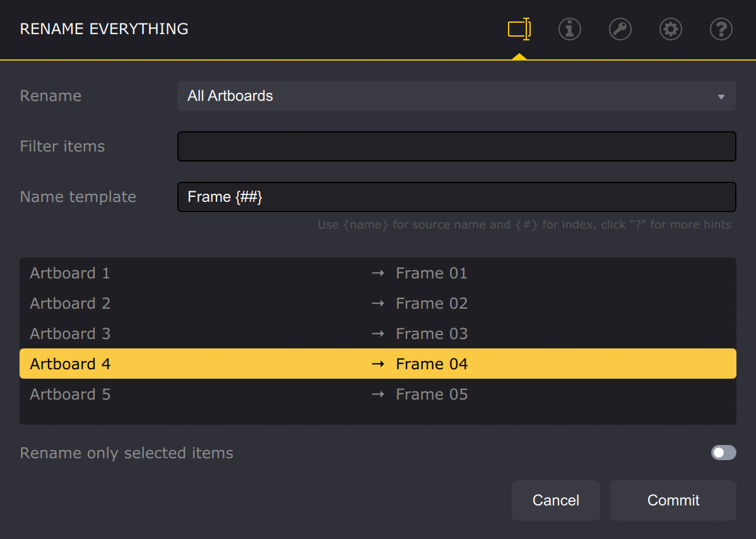Click the Name template field containing Frame {##}
The image size is (756, 539).
457,197
